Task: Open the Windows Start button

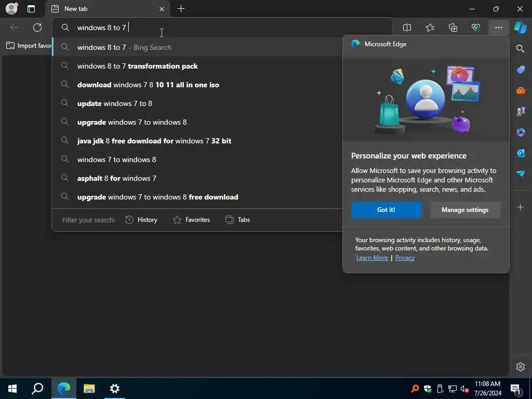Action: (12, 389)
